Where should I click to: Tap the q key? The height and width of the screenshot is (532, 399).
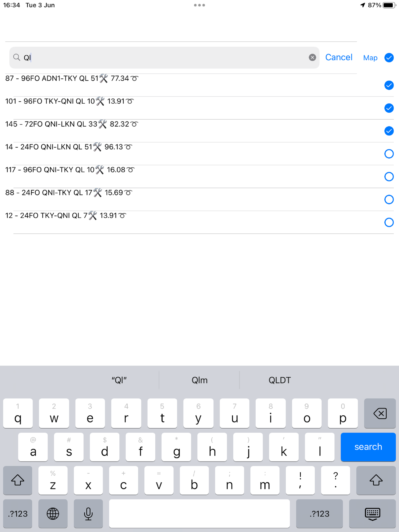tap(18, 413)
